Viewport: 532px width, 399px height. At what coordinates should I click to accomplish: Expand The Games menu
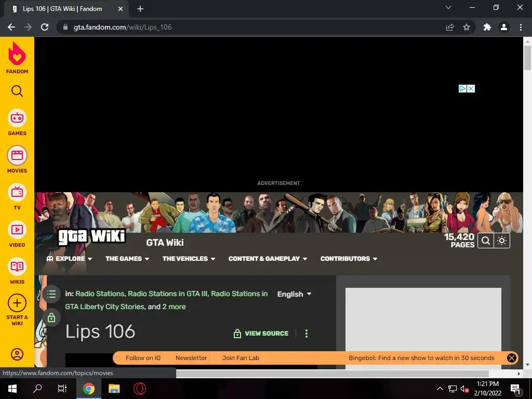click(127, 259)
